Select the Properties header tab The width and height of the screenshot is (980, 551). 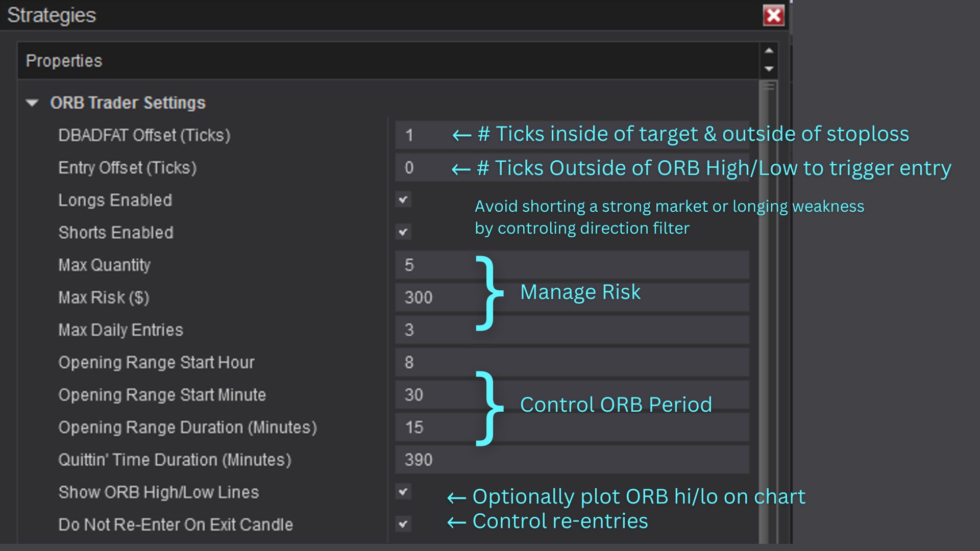tap(64, 61)
